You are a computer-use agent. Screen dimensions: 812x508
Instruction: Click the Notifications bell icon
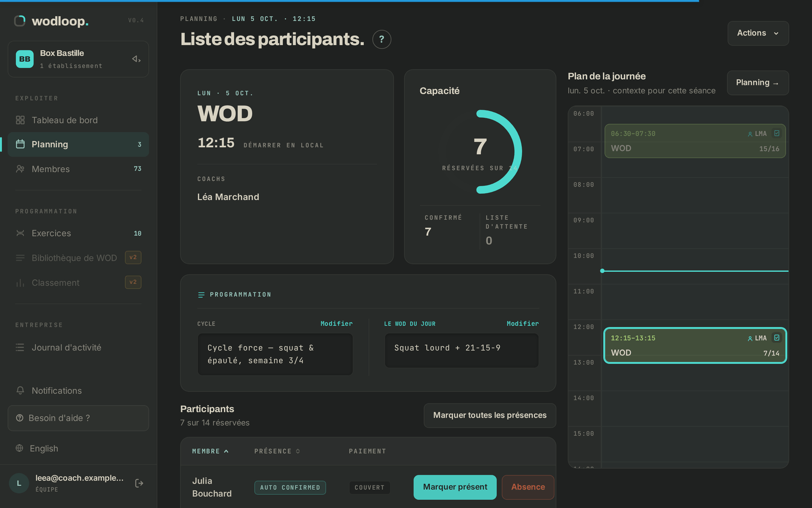coord(20,391)
